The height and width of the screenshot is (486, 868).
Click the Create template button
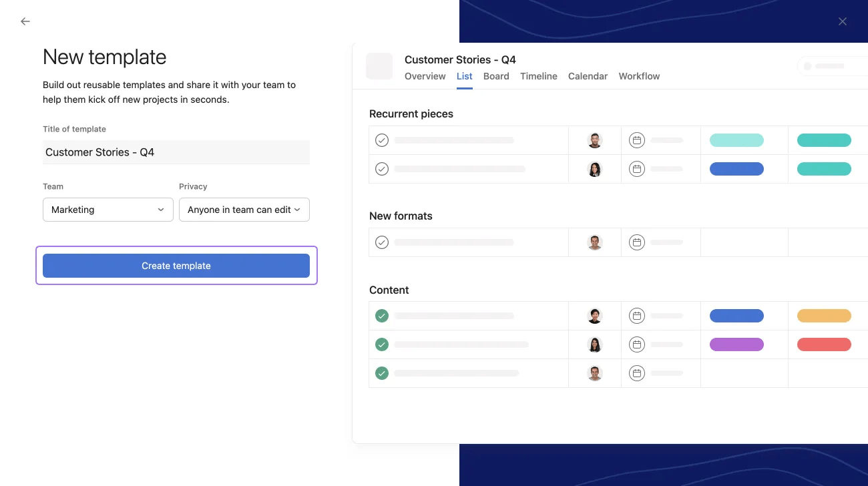tap(176, 266)
